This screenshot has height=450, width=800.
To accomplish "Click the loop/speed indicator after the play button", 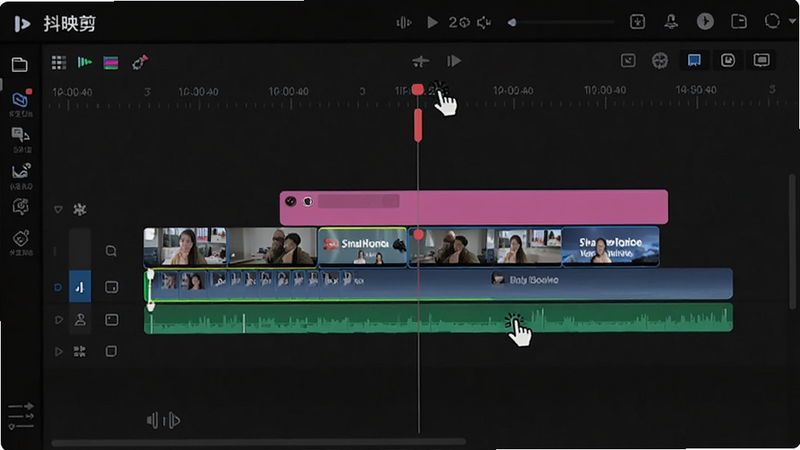I will click(x=459, y=22).
